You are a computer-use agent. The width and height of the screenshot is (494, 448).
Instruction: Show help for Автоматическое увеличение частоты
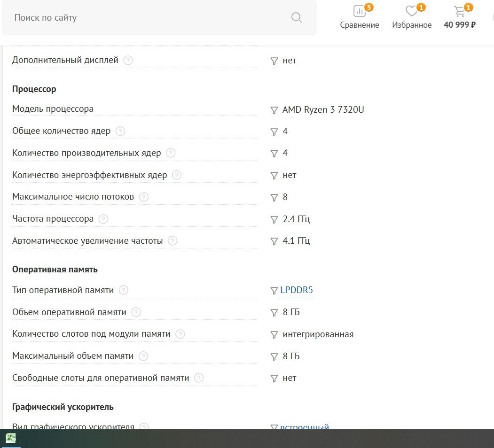[173, 241]
